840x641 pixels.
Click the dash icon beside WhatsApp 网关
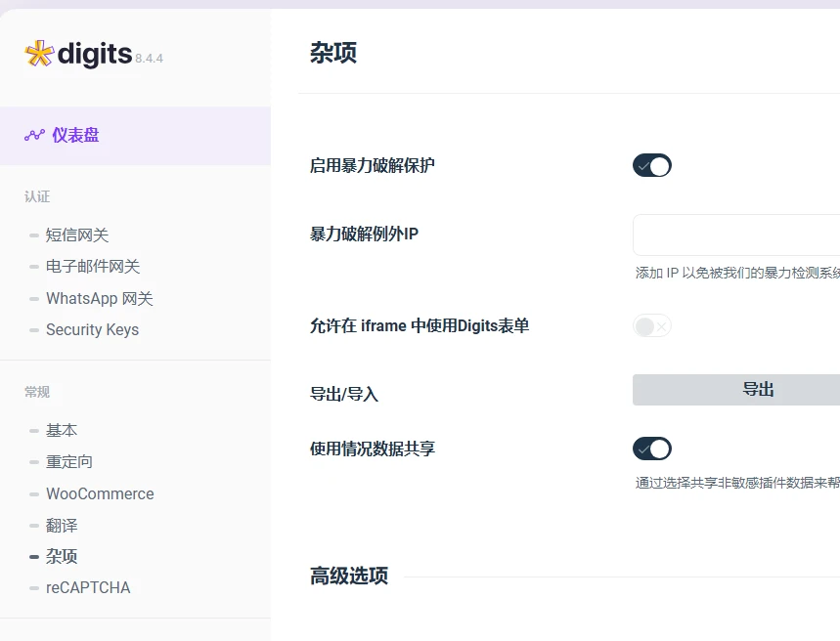[32, 298]
